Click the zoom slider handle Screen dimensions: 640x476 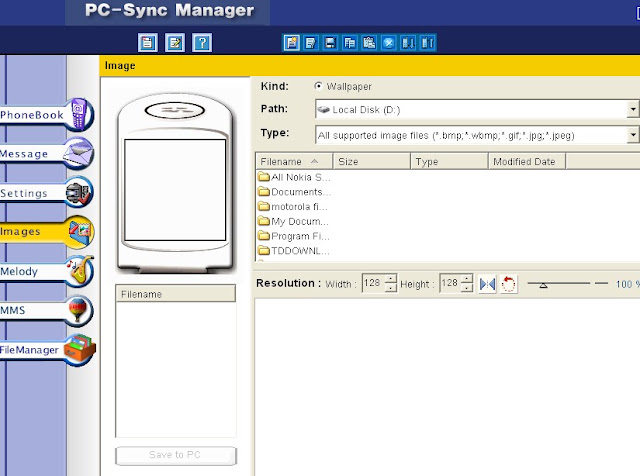coord(543,285)
